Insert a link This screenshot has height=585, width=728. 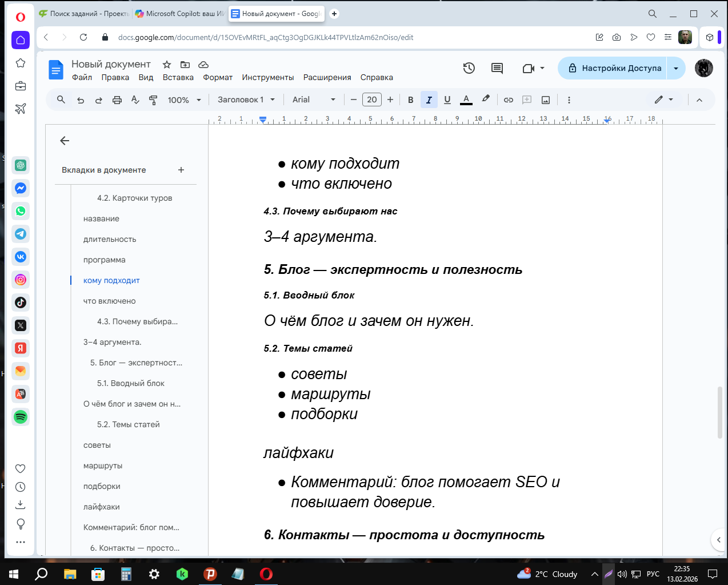coord(508,100)
